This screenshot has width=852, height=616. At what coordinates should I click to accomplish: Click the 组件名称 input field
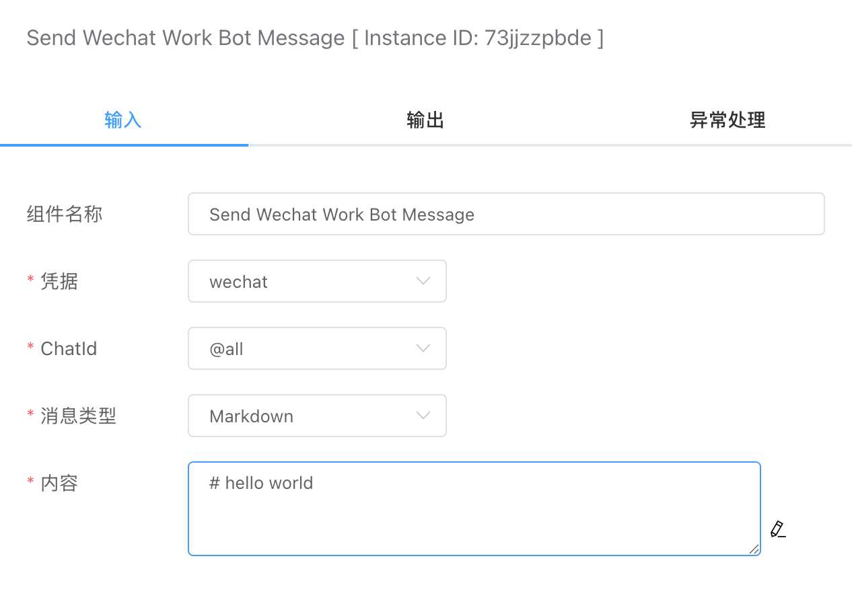[506, 214]
